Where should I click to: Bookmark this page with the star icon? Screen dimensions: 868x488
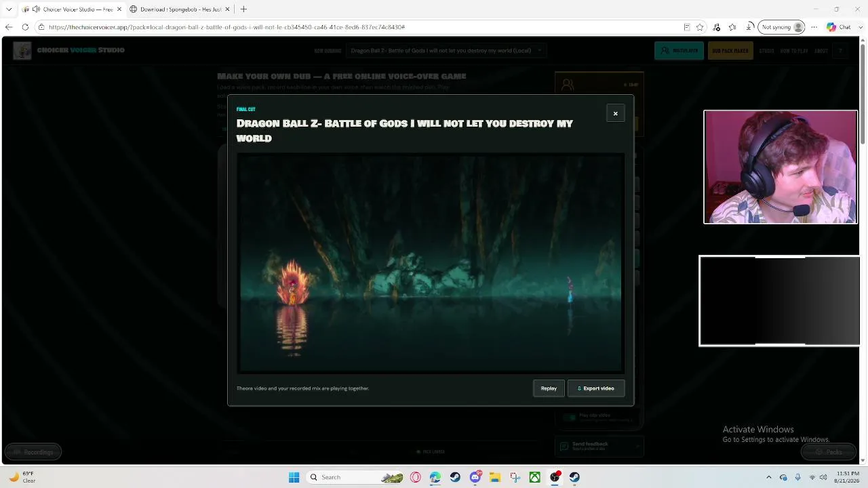[x=700, y=27]
